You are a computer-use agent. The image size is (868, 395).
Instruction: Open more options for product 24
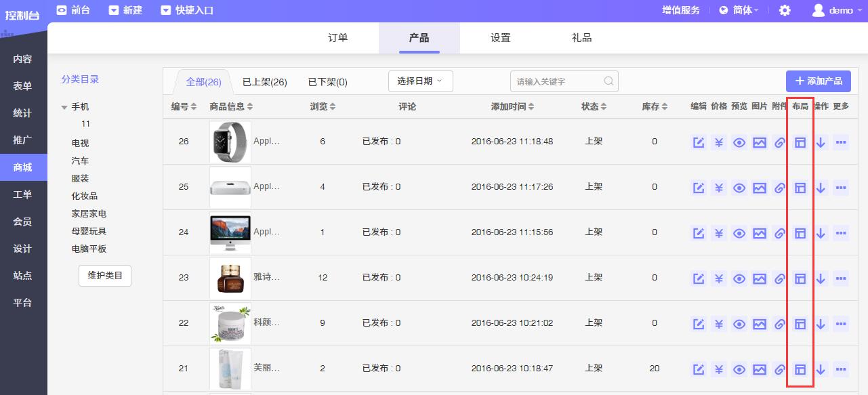tap(841, 233)
